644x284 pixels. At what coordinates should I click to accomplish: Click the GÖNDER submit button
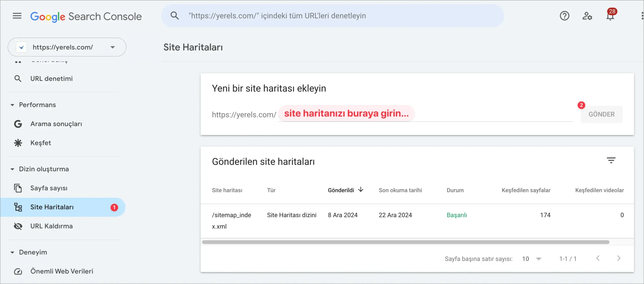click(601, 114)
